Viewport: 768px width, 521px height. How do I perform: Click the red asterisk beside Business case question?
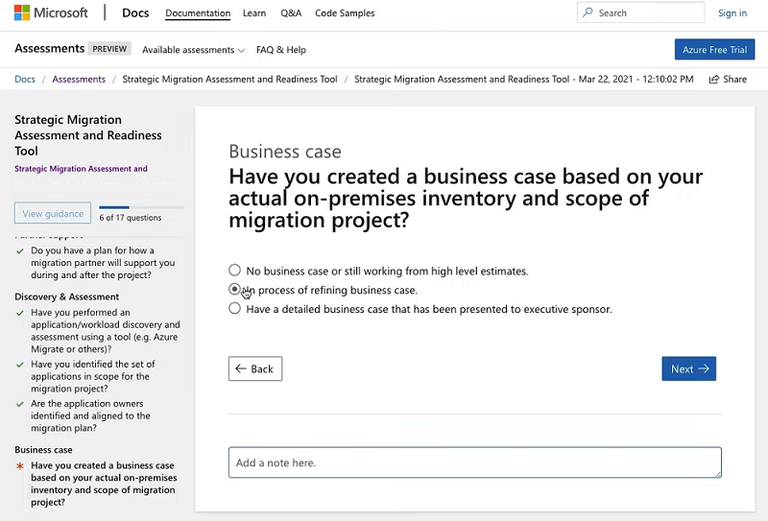click(20, 466)
